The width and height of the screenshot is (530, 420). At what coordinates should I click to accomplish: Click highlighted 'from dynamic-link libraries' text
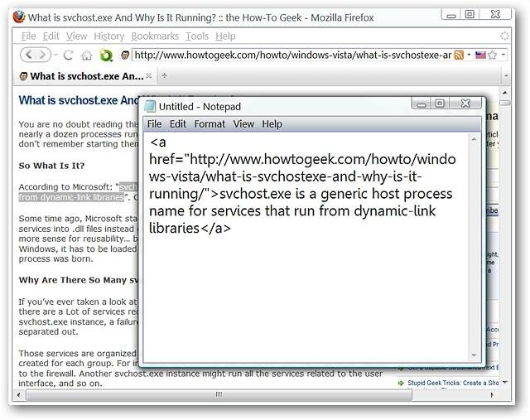[x=71, y=197]
